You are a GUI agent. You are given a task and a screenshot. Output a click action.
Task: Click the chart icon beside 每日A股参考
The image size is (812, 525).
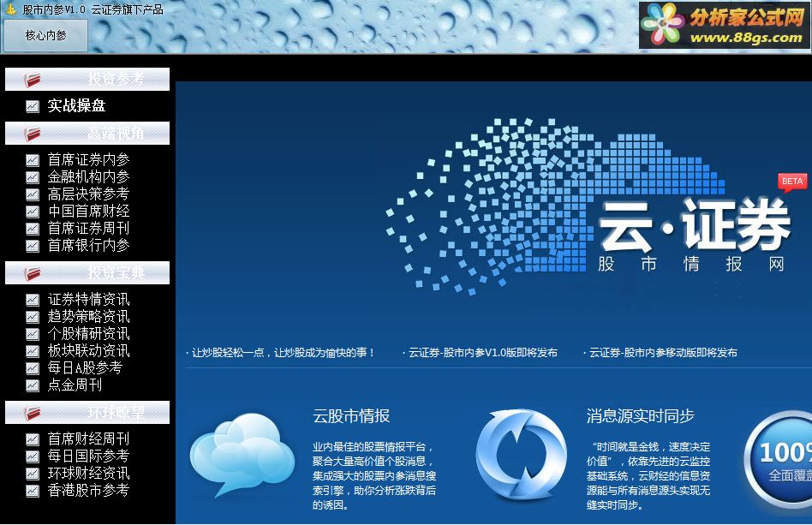tap(33, 368)
